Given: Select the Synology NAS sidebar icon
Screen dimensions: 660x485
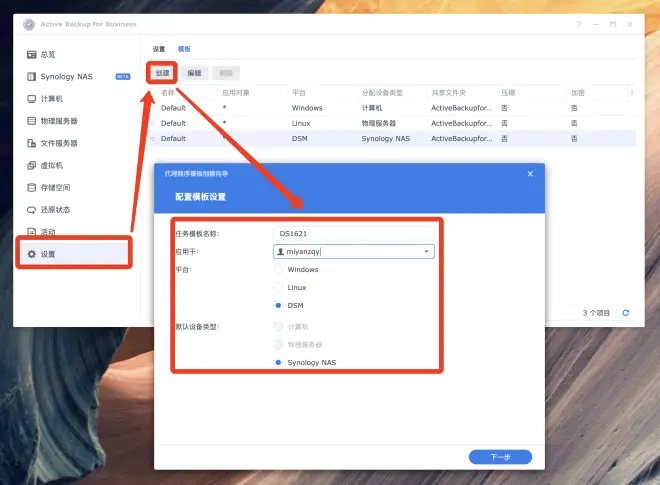Looking at the screenshot, I should pyautogui.click(x=32, y=77).
